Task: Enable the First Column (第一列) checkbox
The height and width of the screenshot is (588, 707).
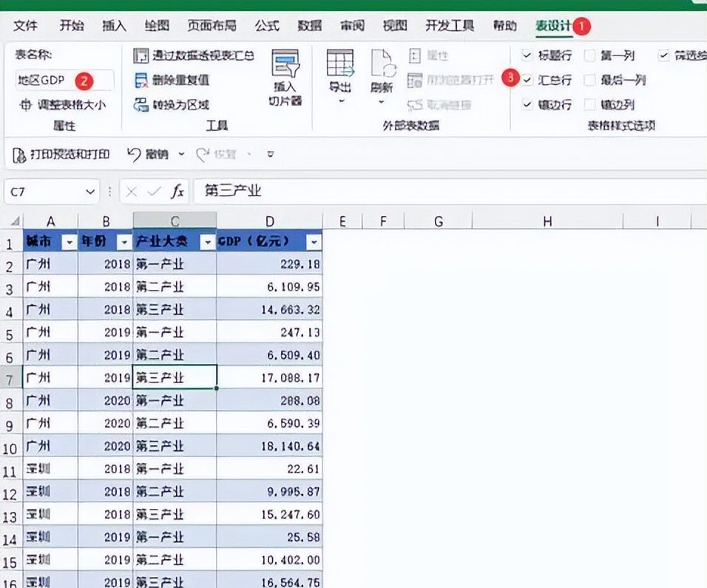Action: point(590,55)
